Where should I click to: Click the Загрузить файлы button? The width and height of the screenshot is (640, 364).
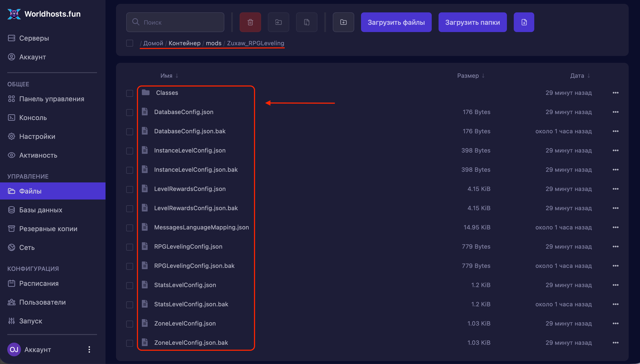pyautogui.click(x=396, y=22)
